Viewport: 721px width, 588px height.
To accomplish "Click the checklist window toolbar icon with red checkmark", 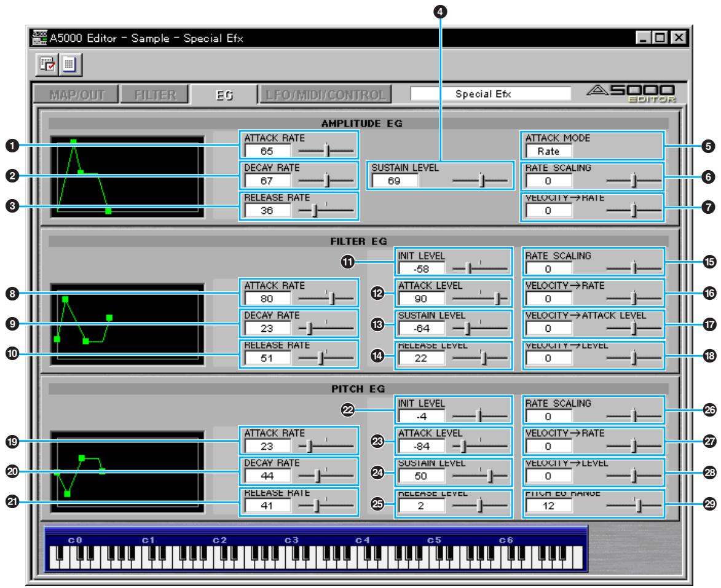I will (x=47, y=64).
